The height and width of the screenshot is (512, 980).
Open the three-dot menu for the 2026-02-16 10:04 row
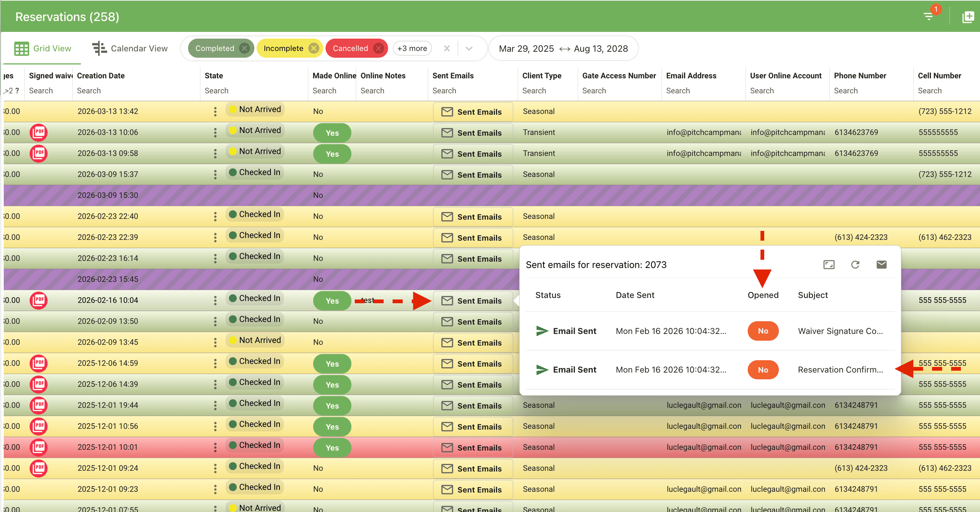click(x=215, y=300)
